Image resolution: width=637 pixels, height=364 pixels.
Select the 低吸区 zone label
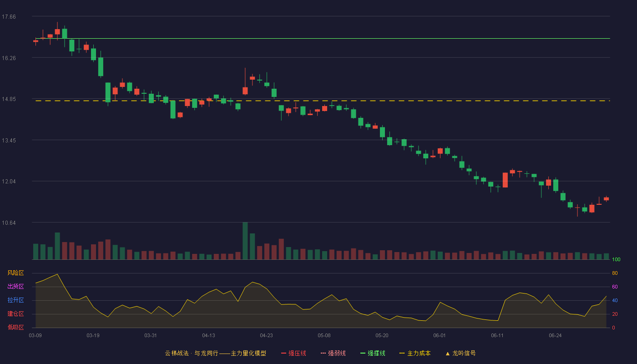(x=15, y=327)
